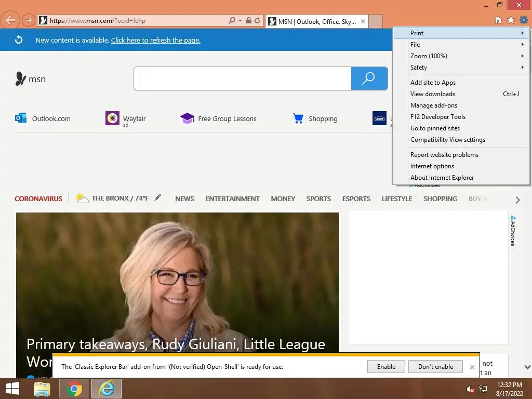Go to the LIFESTYLE category

coord(397,198)
